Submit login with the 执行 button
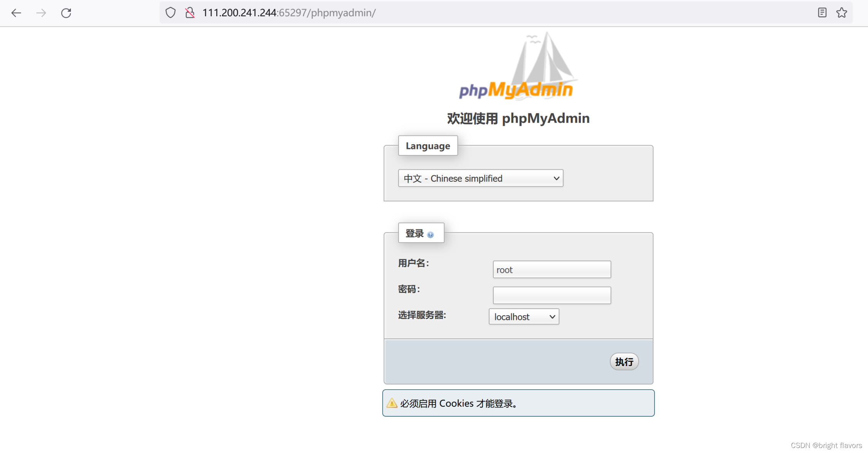 click(x=624, y=362)
